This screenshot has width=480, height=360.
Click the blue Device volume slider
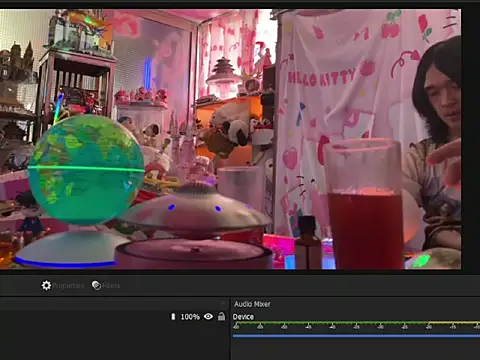(356, 336)
